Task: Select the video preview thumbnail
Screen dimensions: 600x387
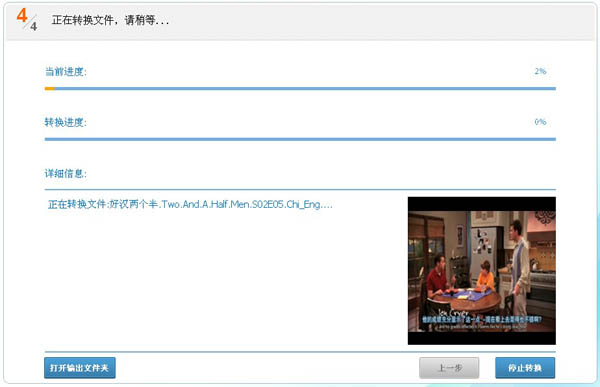Action: (482, 271)
